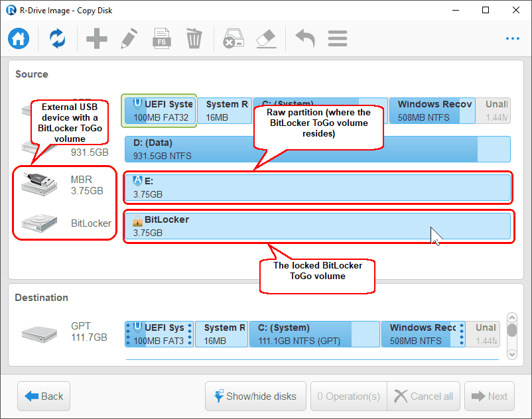Click destination scrollbar up arrow
Image resolution: width=532 pixels, height=419 pixels.
[512, 318]
